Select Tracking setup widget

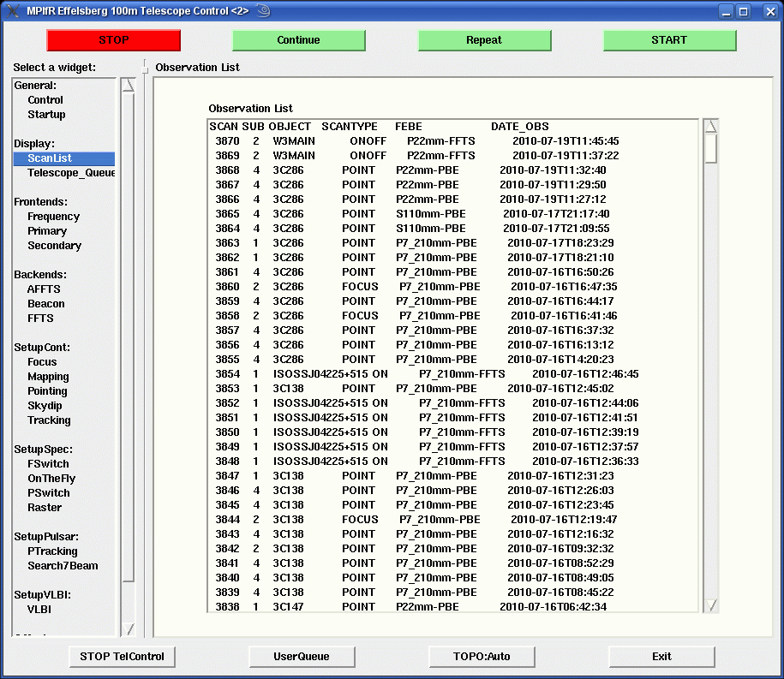point(49,420)
